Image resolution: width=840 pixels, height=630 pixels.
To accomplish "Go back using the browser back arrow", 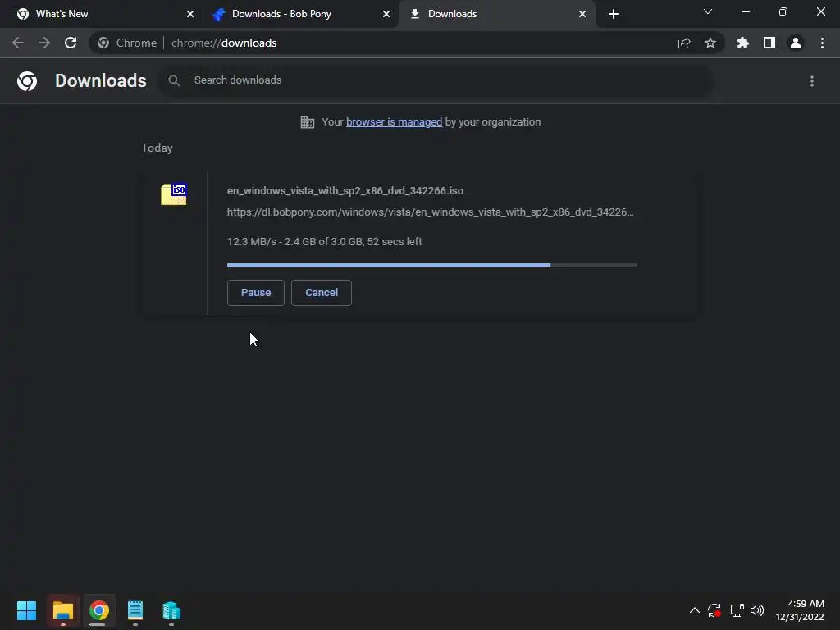I will [18, 43].
